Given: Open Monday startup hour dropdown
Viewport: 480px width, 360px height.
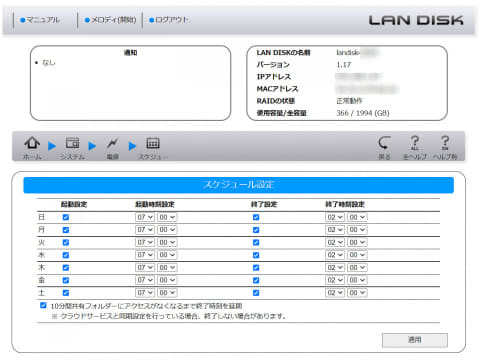Looking at the screenshot, I should click(145, 230).
